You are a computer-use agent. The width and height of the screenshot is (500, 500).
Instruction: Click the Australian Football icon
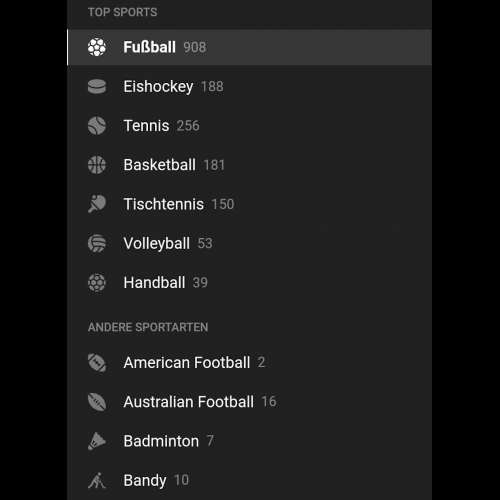tap(97, 402)
